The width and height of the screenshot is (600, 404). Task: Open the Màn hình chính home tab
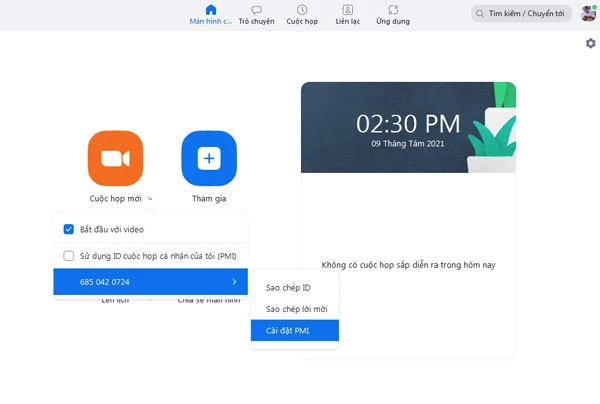pos(211,15)
